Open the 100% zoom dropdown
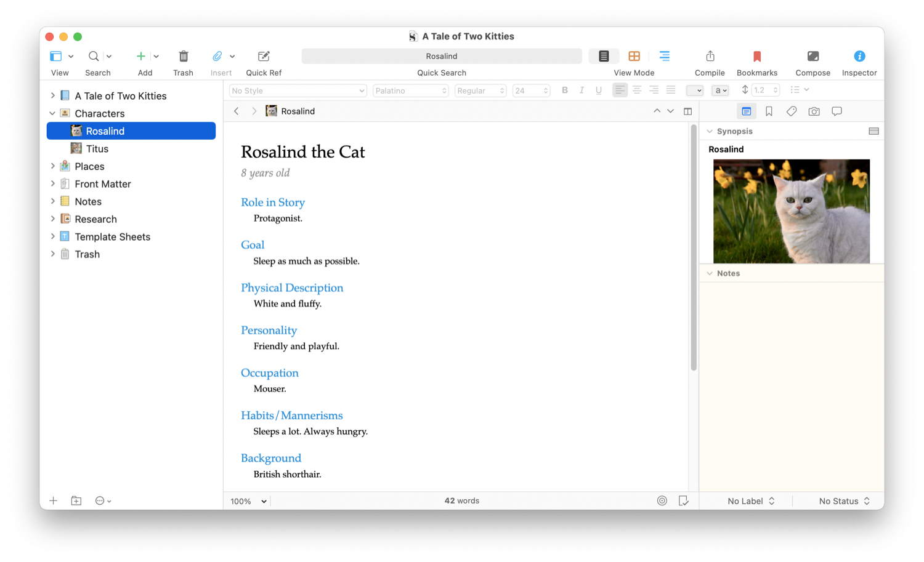Screen dimensions: 924x562 tap(248, 501)
